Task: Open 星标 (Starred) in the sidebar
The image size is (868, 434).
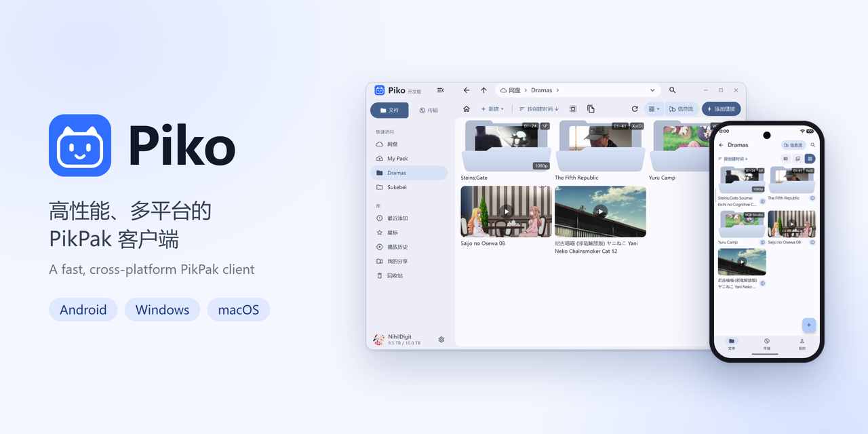Action: 410,233
